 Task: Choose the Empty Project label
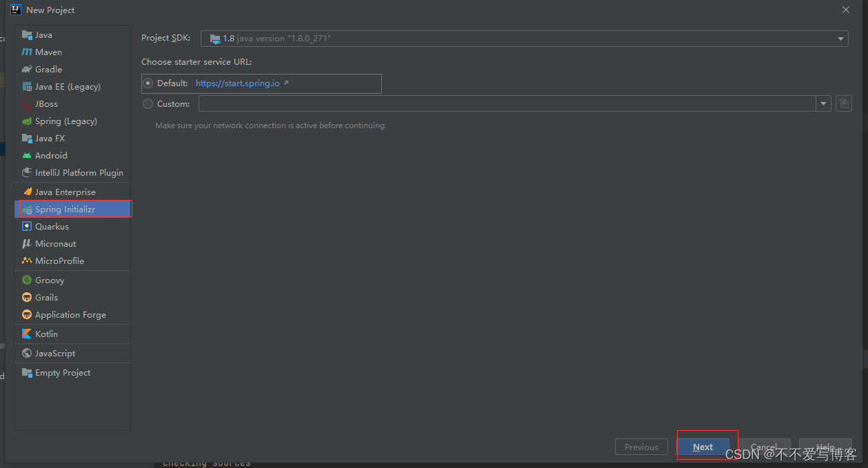pyautogui.click(x=63, y=373)
